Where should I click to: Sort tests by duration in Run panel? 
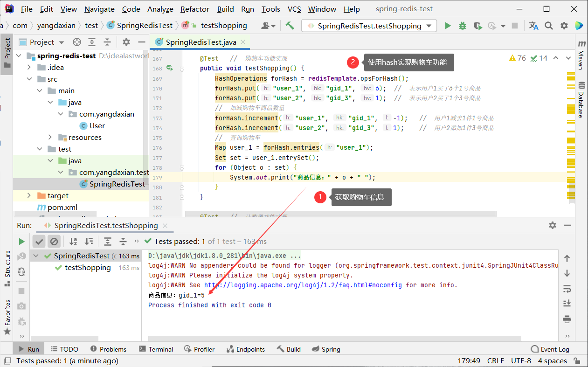tap(89, 241)
